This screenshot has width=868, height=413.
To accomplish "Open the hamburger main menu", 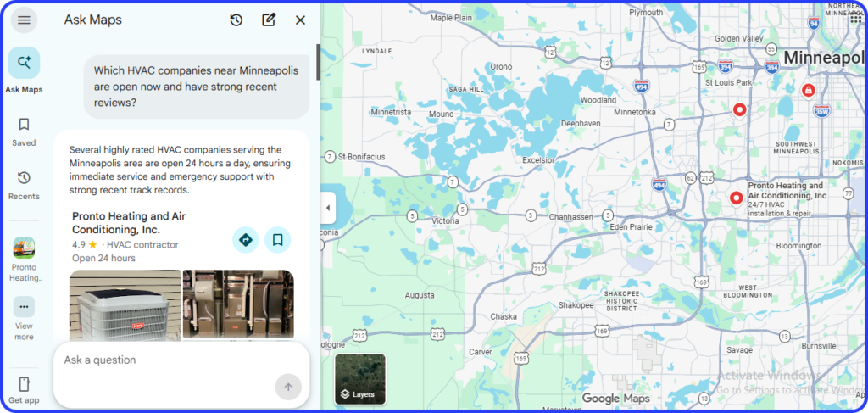I will click(x=24, y=20).
